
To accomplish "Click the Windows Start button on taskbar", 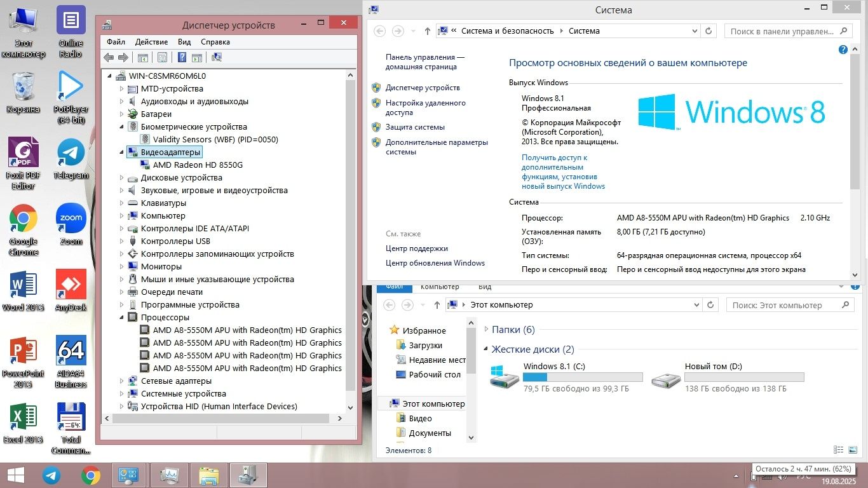I will coord(16,475).
